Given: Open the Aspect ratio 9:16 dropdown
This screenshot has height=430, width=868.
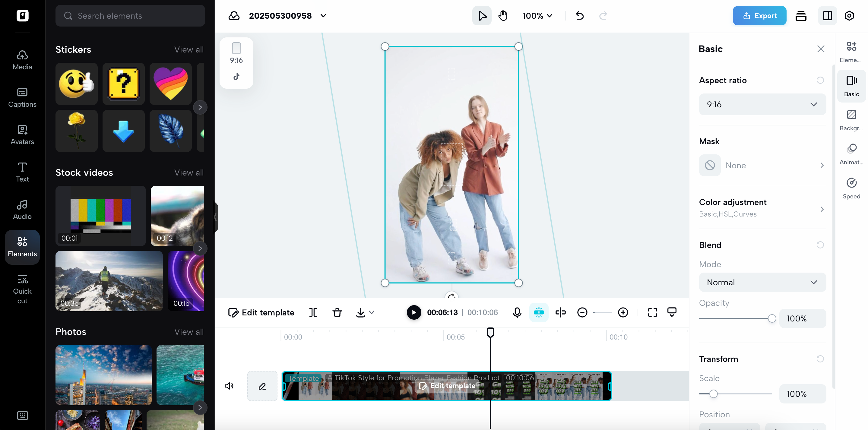Looking at the screenshot, I should coord(762,104).
